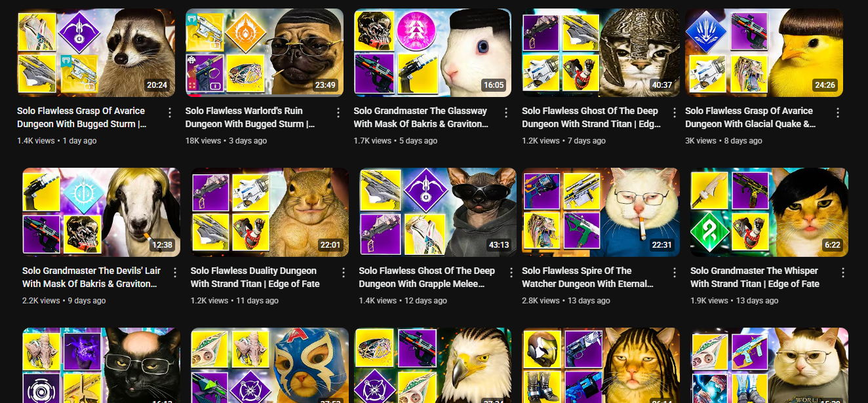
Task: Click title Solo Flawless Duality Dungeon
Action: click(x=254, y=271)
